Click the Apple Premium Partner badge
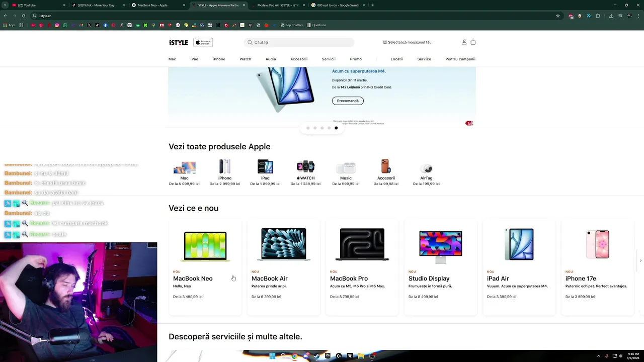Screen dimensions: 644x362 pos(203,42)
